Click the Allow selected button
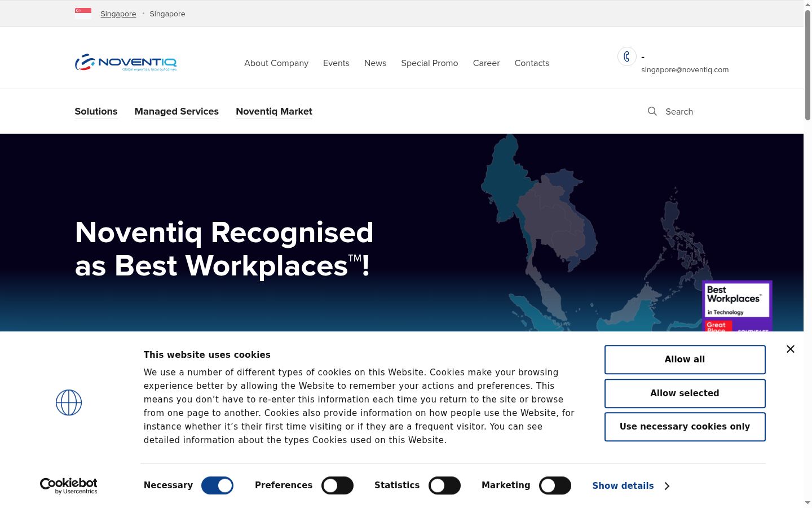 pyautogui.click(x=685, y=393)
